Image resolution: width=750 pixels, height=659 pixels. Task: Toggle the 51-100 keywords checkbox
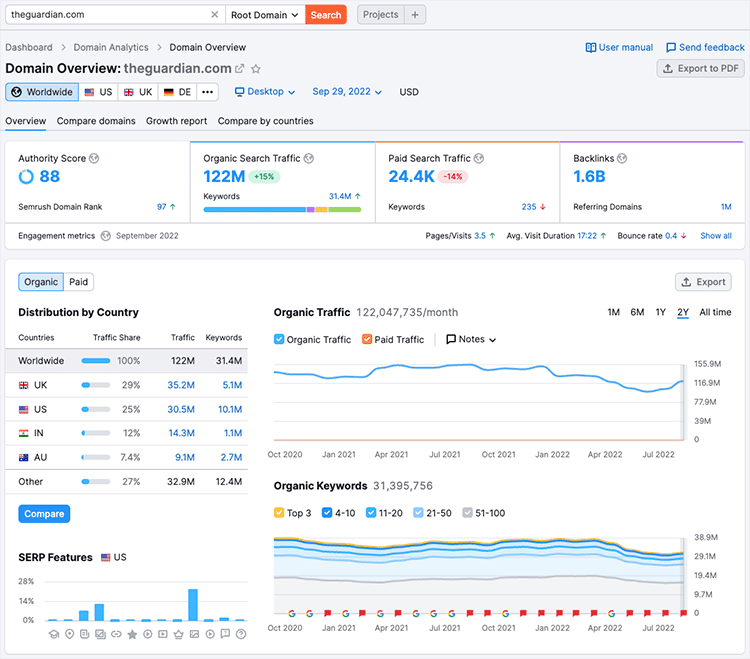(467, 513)
